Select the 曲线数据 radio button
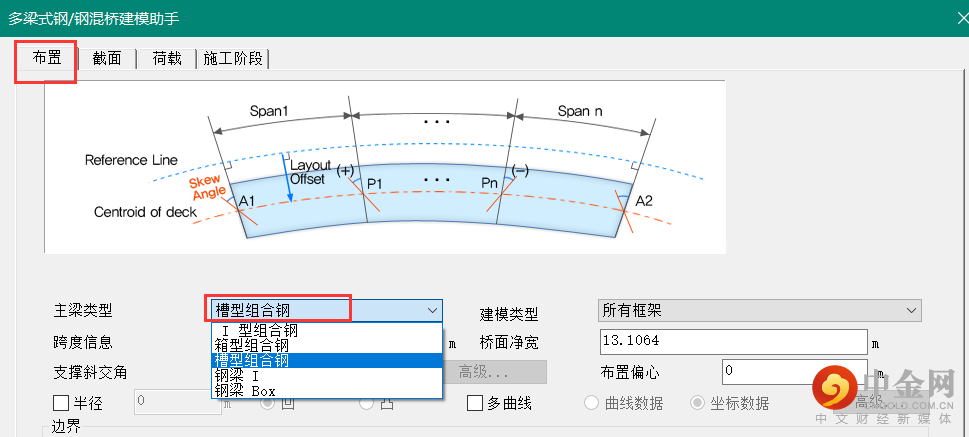This screenshot has width=969, height=437. pos(592,403)
